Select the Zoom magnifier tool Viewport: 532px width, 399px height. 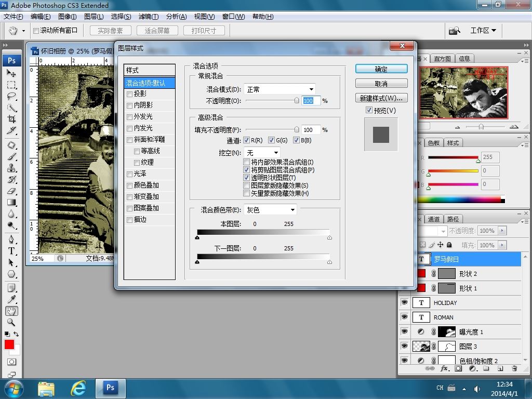[x=11, y=322]
